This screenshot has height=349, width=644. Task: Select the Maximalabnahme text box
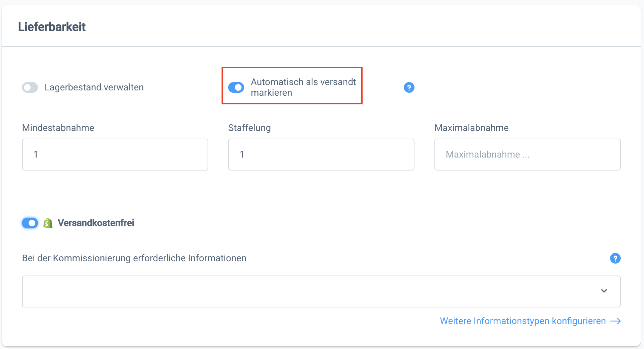[527, 155]
